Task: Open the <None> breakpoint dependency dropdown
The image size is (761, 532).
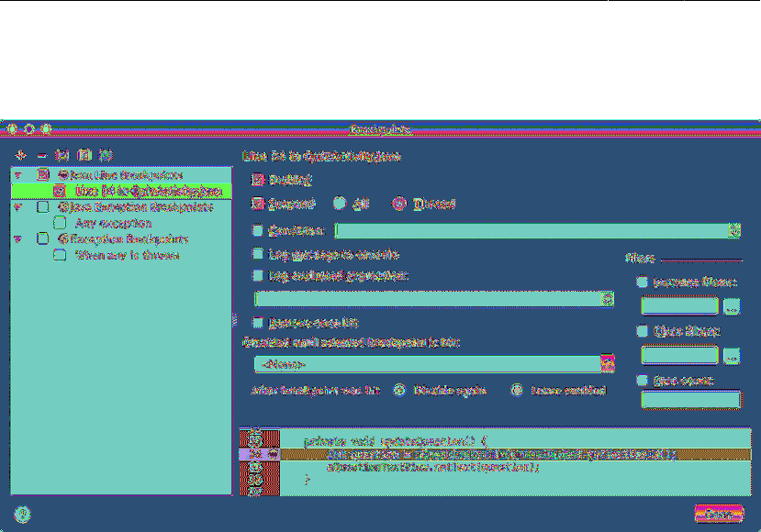Action: click(434, 364)
